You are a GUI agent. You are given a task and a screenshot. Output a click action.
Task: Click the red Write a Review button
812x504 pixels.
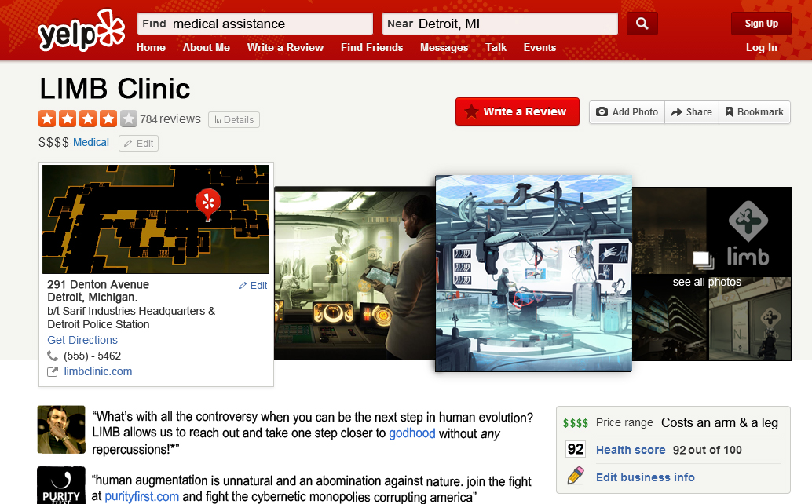518,111
